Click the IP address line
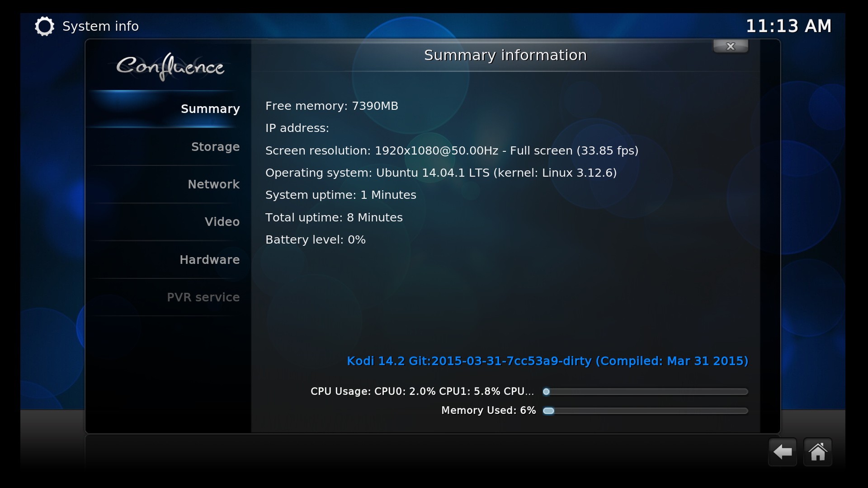 point(297,128)
